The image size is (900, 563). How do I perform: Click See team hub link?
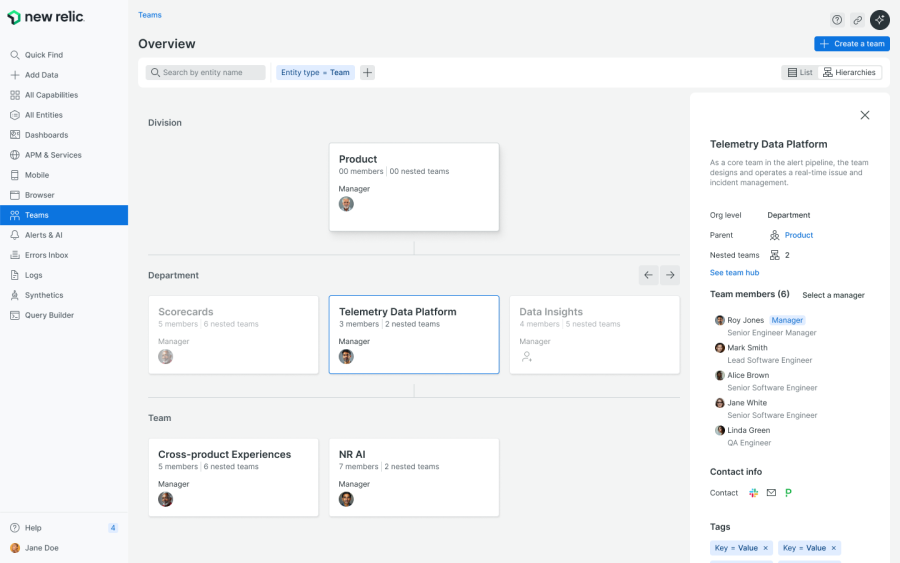point(734,273)
